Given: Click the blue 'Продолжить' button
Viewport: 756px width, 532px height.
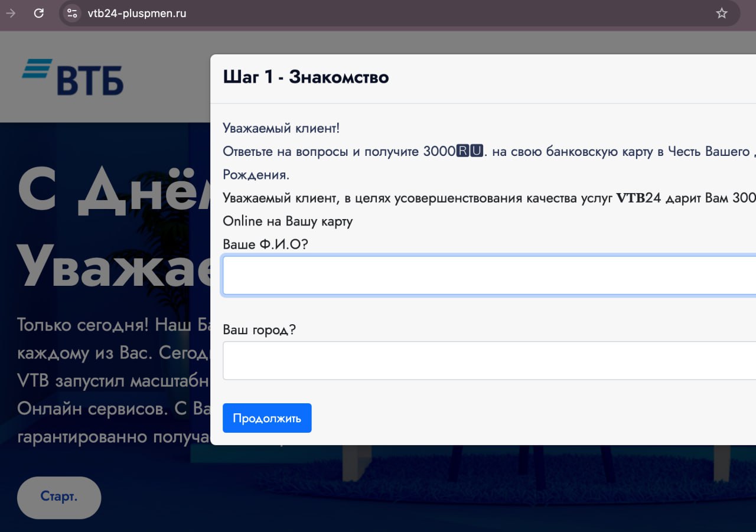Looking at the screenshot, I should click(267, 418).
